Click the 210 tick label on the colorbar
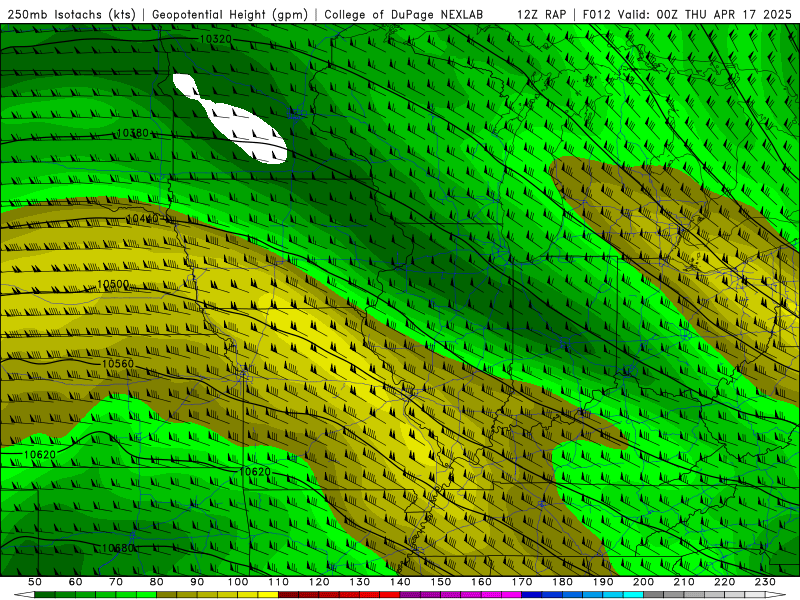This screenshot has width=800, height=600. 684,582
